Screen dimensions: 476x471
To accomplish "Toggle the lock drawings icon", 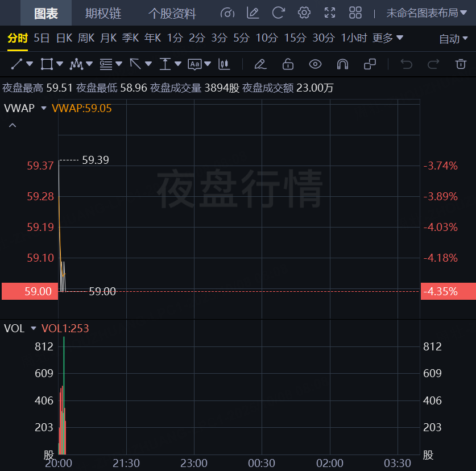I will (288, 64).
